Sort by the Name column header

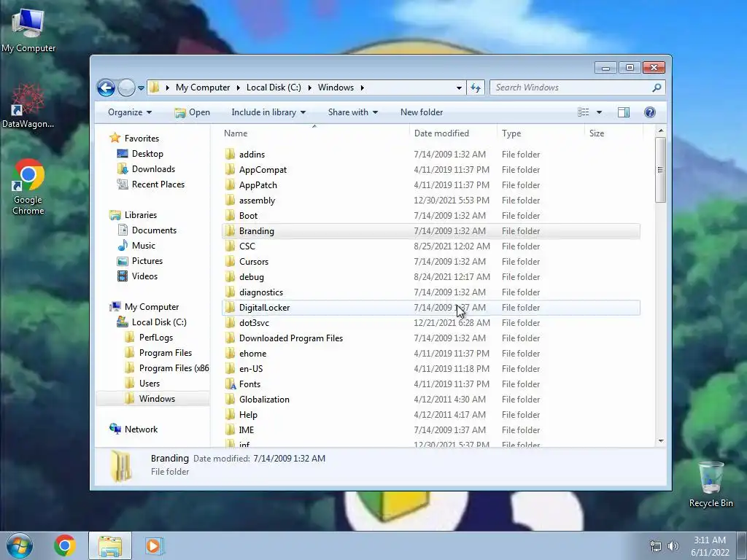314,133
